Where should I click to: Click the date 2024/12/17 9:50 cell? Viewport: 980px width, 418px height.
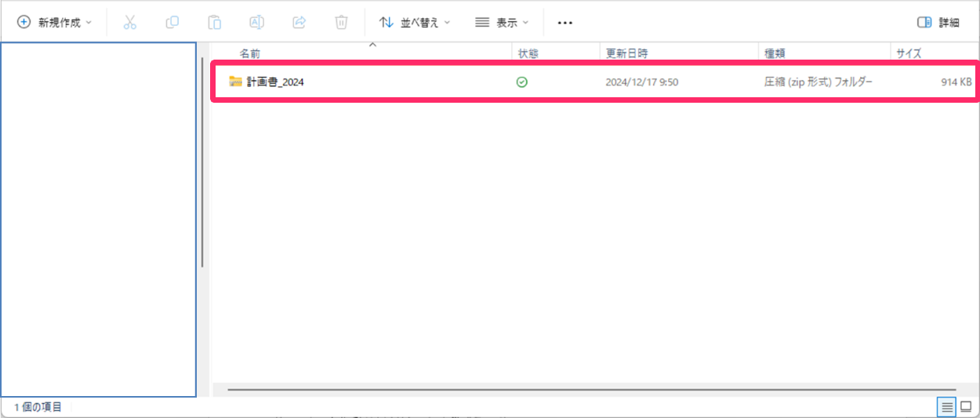click(641, 82)
